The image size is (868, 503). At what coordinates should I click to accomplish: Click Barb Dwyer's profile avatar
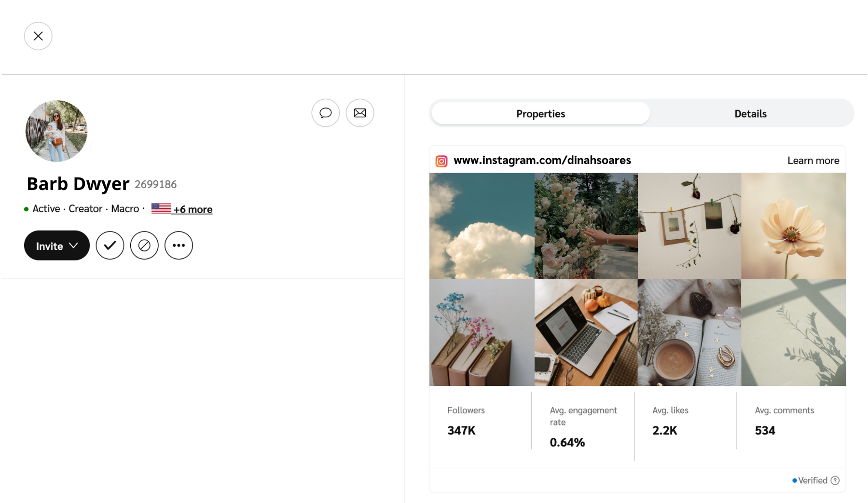56,131
